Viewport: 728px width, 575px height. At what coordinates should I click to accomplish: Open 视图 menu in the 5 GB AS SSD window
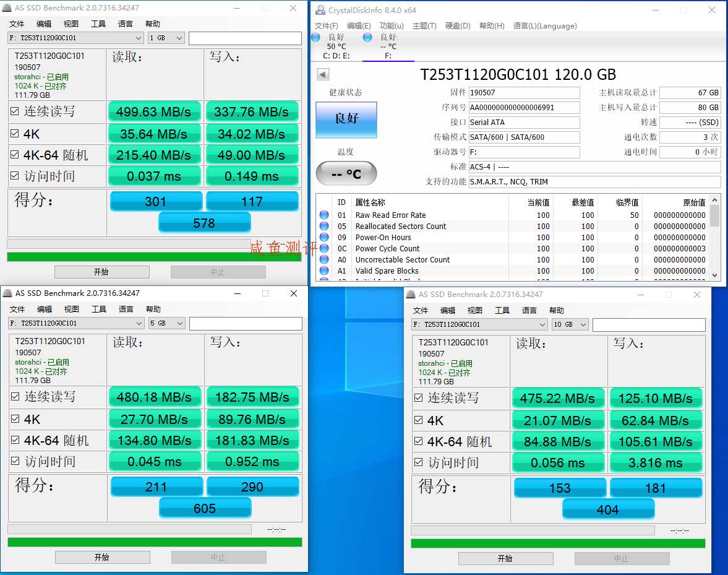pos(72,309)
